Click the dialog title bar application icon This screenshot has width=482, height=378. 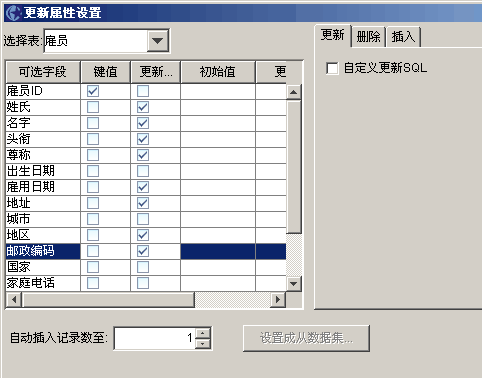coord(13,13)
